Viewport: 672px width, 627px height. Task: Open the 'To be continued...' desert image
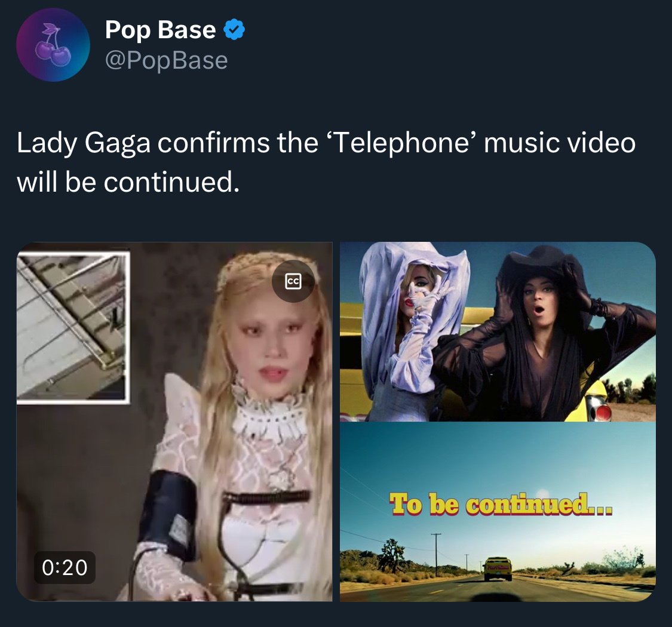click(x=498, y=512)
